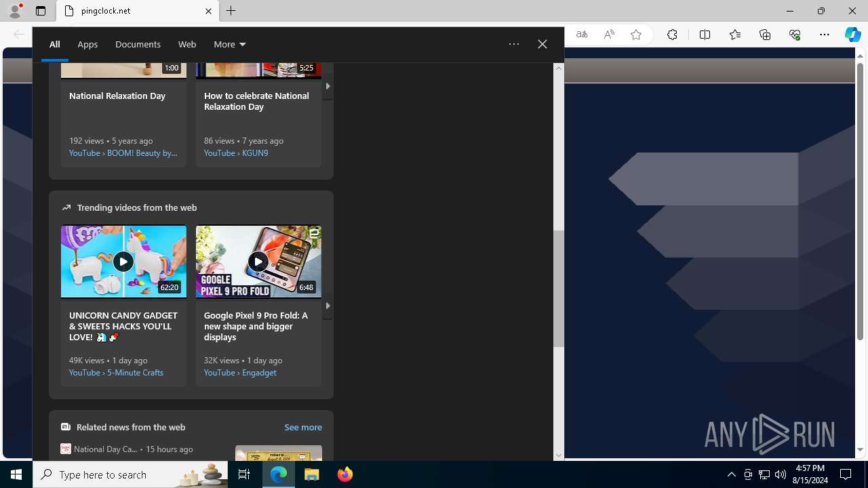This screenshot has height=488, width=868.
Task: Click See more for related news
Action: click(x=303, y=427)
